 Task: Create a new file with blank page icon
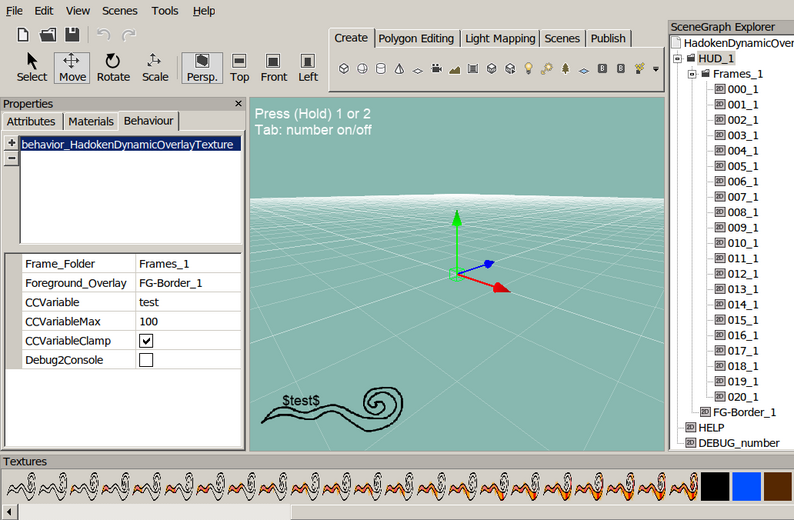(23, 34)
